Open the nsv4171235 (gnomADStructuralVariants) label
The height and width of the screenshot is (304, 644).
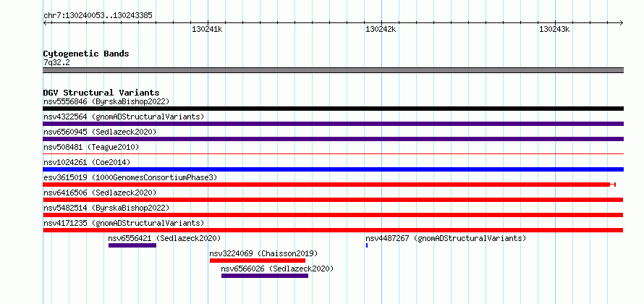click(124, 223)
